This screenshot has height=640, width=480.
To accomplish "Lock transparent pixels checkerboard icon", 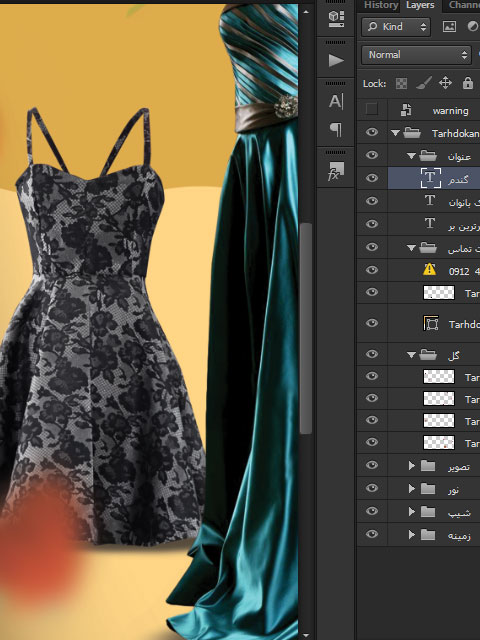I will click(x=401, y=84).
